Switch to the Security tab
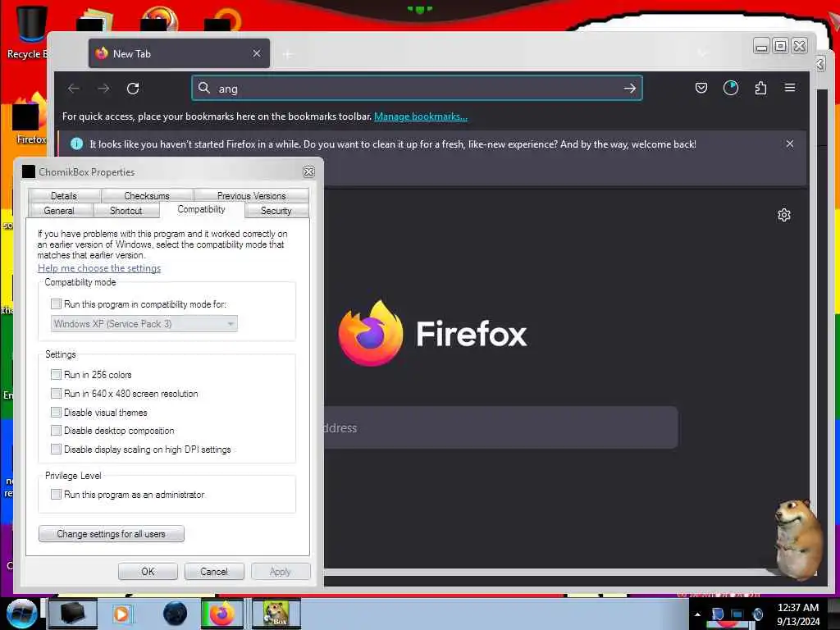The height and width of the screenshot is (630, 840). [x=276, y=211]
